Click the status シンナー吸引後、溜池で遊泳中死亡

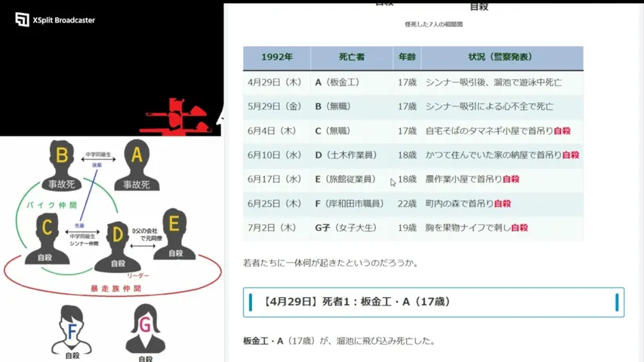pyautogui.click(x=493, y=82)
